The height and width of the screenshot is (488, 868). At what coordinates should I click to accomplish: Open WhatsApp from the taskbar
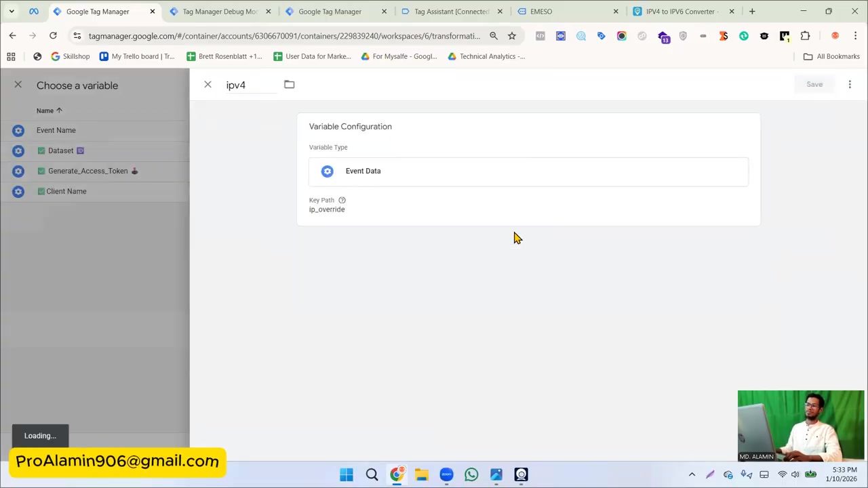click(471, 474)
